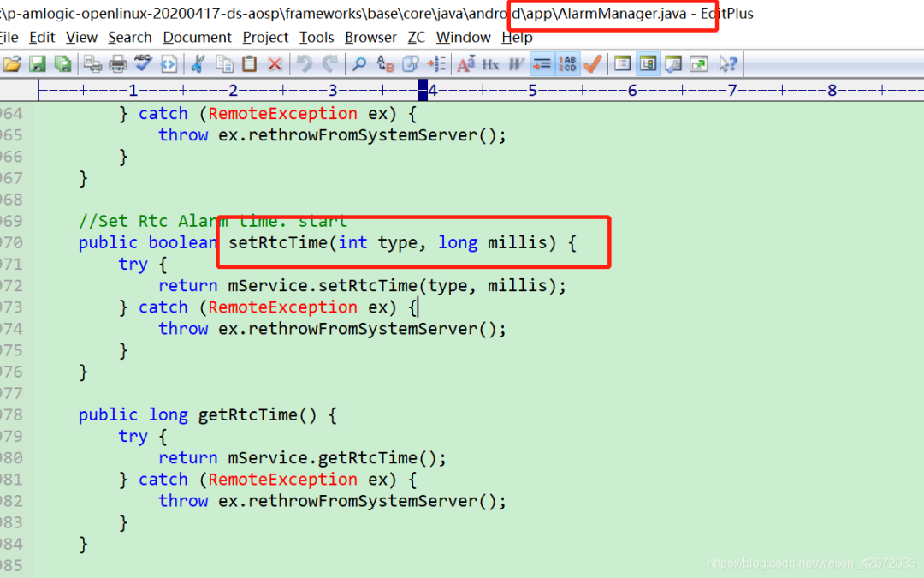Open the View menu

click(x=81, y=37)
